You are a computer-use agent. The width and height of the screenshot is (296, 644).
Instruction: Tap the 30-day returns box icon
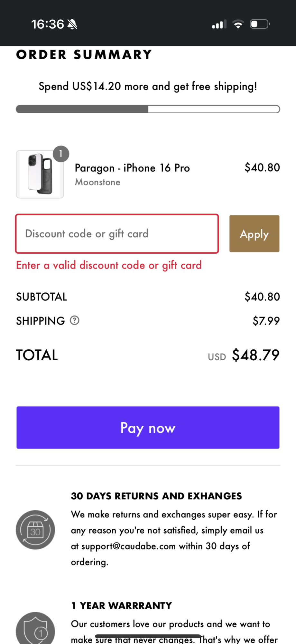tap(35, 530)
